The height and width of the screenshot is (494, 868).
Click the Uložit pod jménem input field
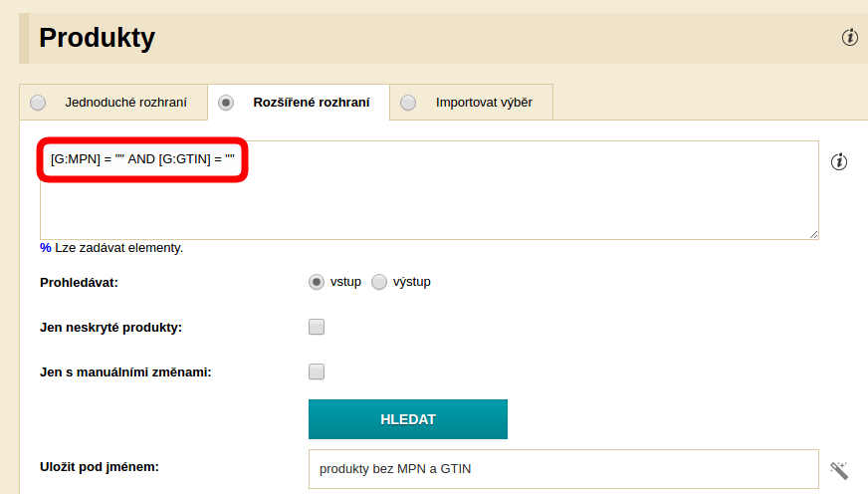563,469
